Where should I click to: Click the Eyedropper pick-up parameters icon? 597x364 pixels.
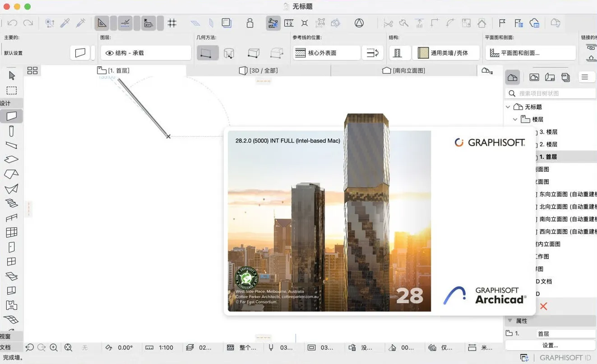coord(65,23)
